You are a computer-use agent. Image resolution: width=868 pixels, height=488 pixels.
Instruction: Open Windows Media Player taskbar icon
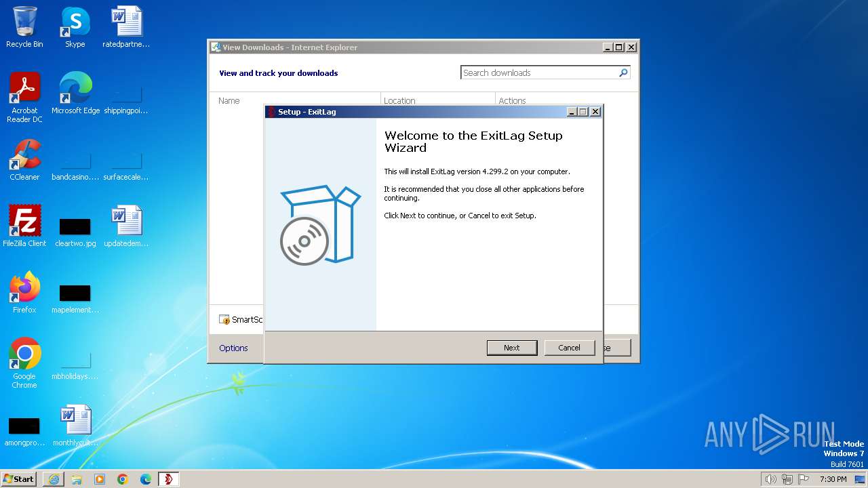(x=100, y=479)
